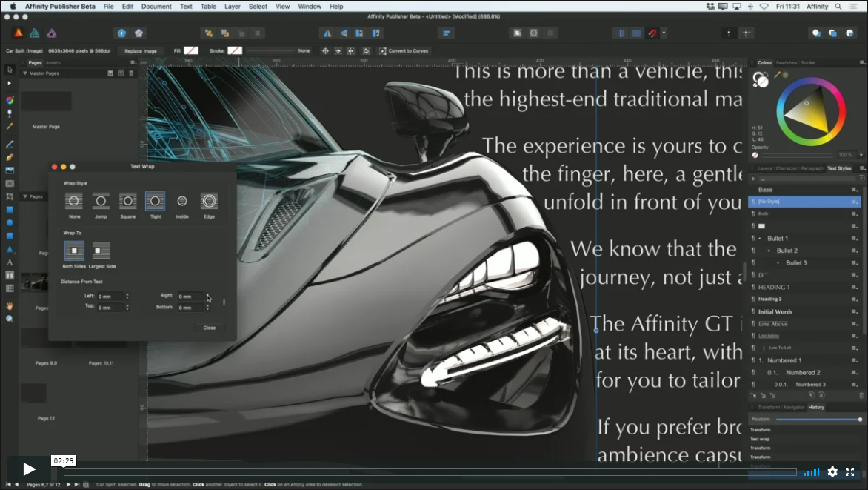
Task: Switch to the Assets tab
Action: (x=53, y=62)
